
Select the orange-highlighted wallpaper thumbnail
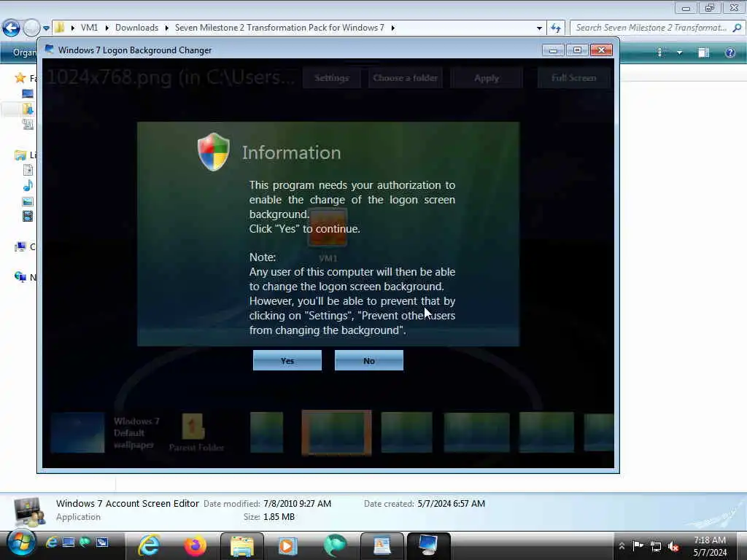336,432
